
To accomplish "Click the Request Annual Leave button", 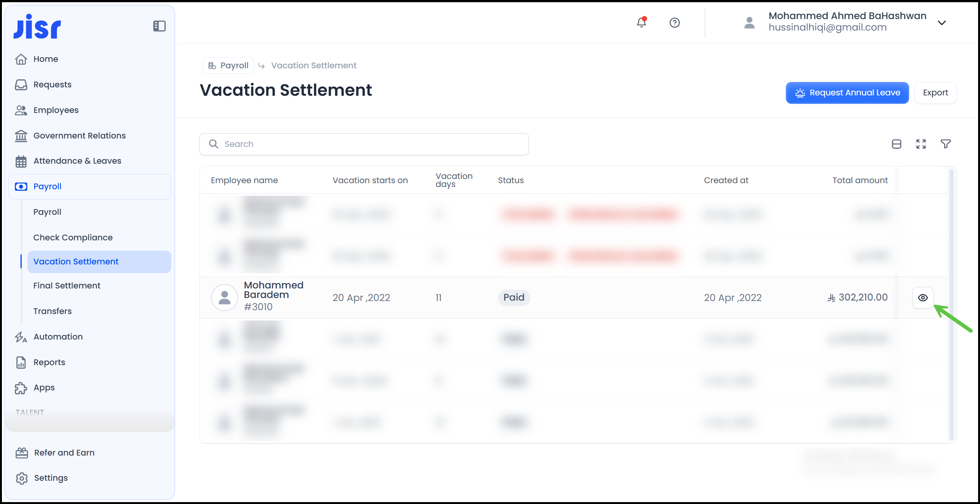I will [847, 93].
